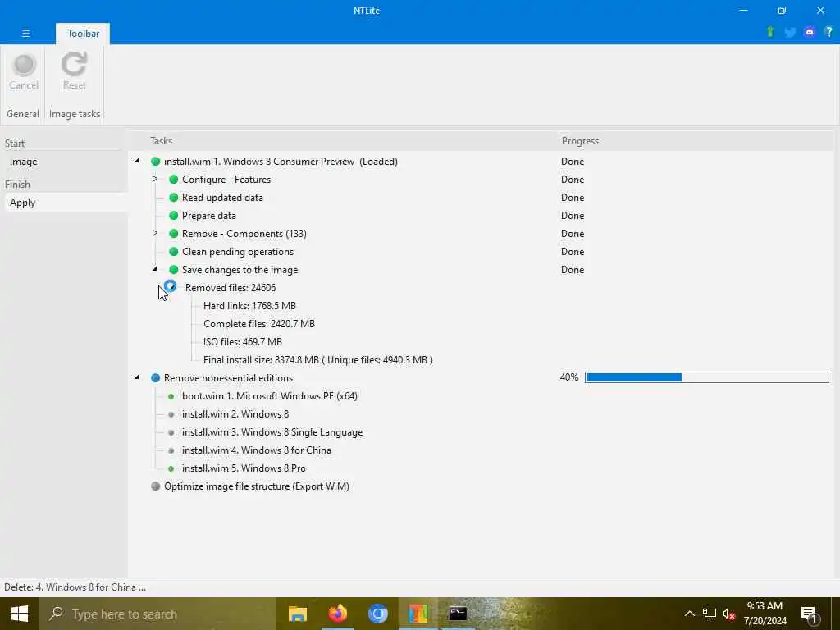Click the green update arrow icon
840x630 pixels.
click(770, 32)
